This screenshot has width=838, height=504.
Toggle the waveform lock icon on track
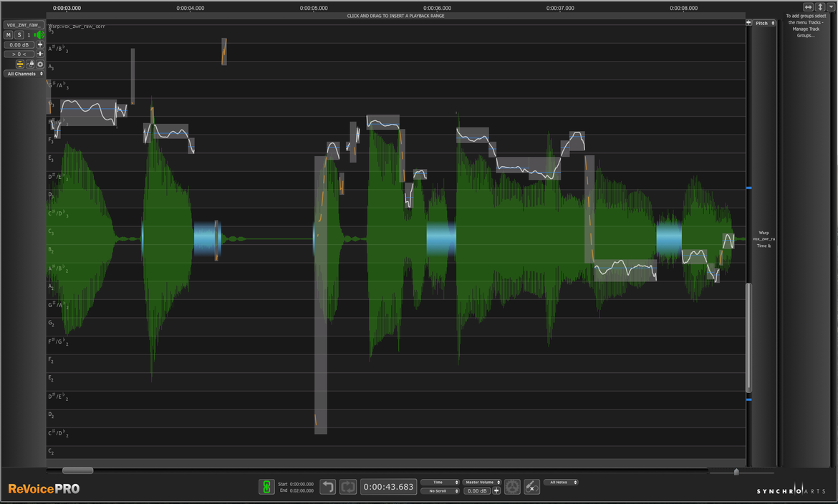point(30,64)
